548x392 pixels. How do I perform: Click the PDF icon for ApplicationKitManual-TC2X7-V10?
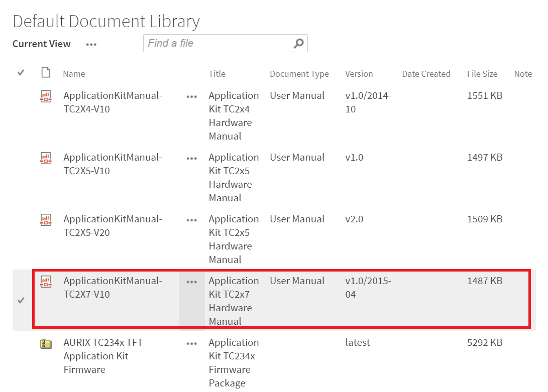pyautogui.click(x=46, y=281)
